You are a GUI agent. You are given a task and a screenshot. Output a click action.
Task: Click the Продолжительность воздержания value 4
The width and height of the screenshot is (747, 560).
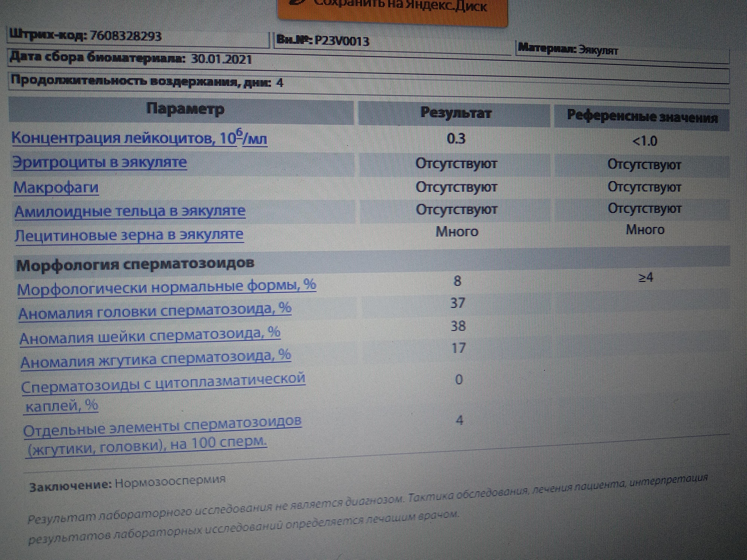point(280,83)
